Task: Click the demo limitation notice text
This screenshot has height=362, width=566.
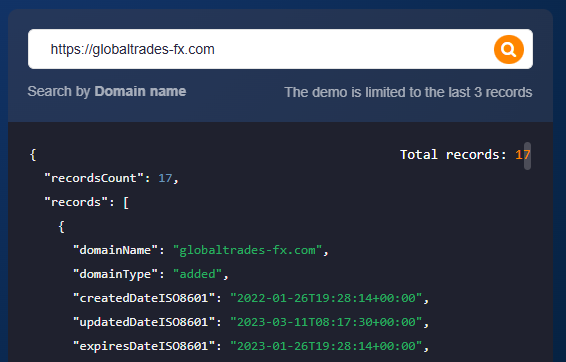Action: tap(408, 92)
